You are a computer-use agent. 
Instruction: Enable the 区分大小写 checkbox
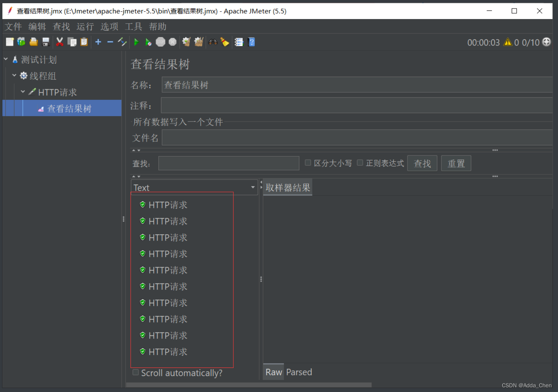[x=308, y=163]
